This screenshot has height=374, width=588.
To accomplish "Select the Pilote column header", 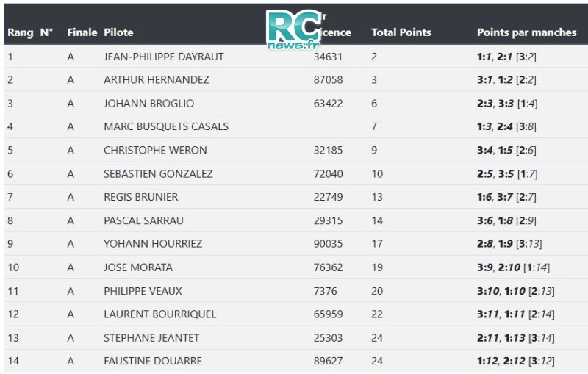I will tap(118, 32).
